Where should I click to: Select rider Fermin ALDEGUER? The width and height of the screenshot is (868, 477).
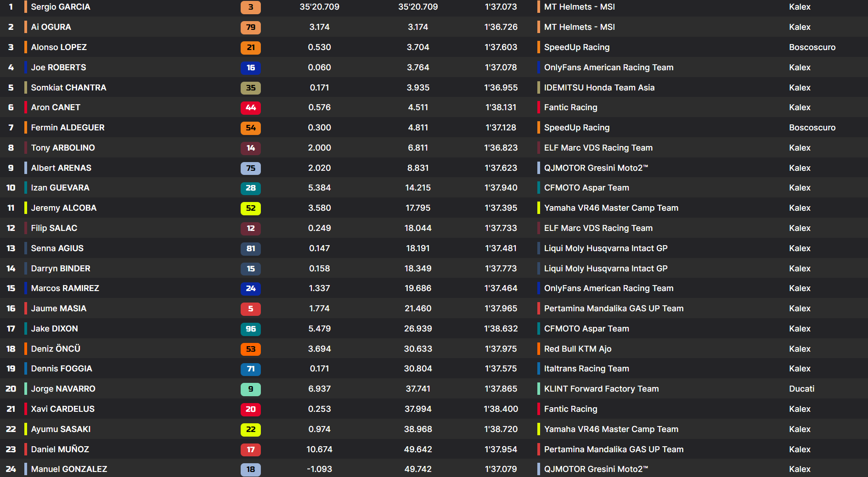click(68, 128)
